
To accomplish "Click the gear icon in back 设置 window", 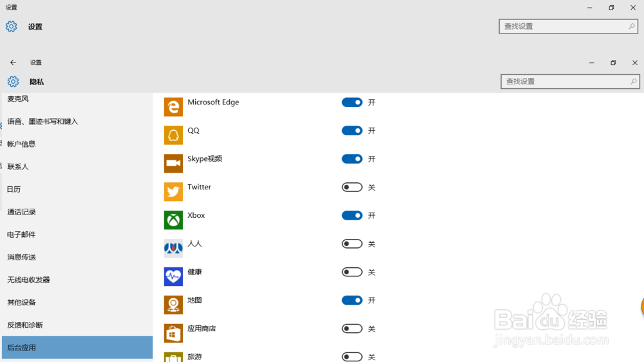I will [x=12, y=26].
